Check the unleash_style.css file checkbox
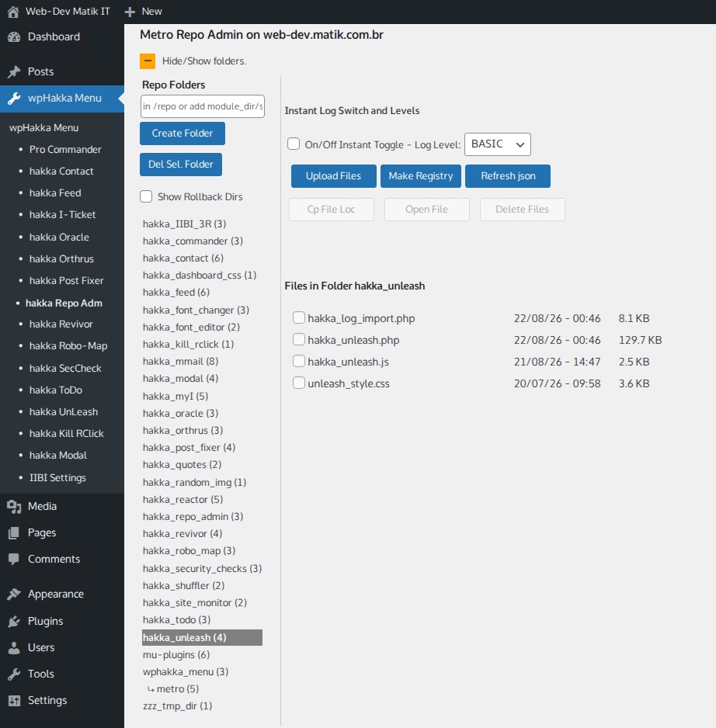 coord(299,383)
